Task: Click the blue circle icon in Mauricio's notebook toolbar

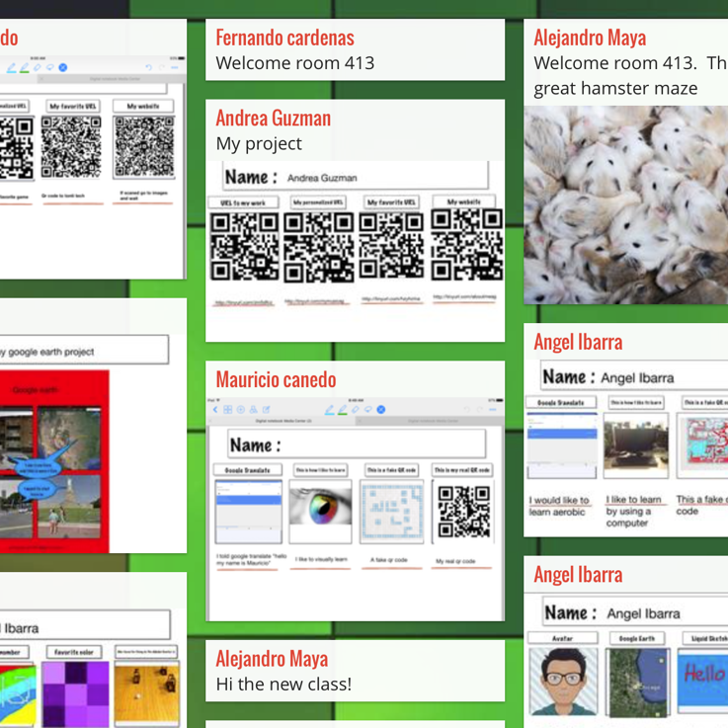Action: (381, 409)
